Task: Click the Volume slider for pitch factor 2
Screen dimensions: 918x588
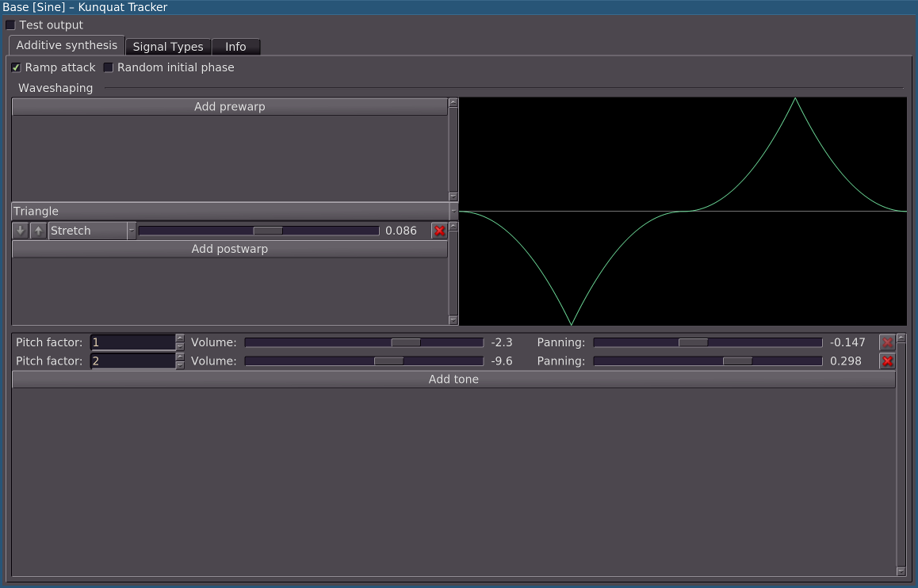Action: tap(364, 361)
